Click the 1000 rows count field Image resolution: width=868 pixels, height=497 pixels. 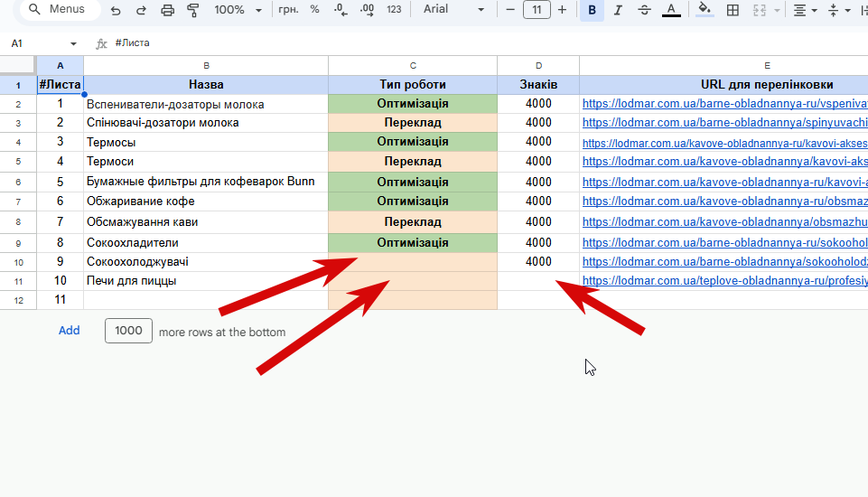[128, 331]
